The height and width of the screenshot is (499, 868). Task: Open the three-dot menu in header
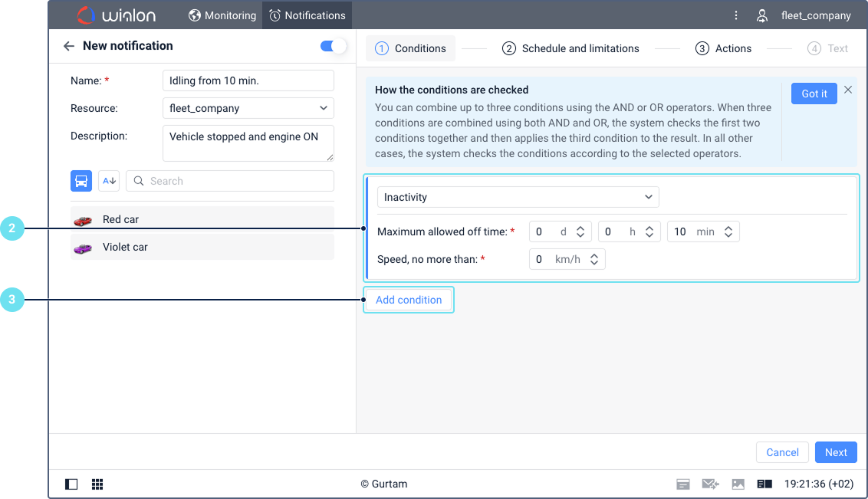pyautogui.click(x=736, y=15)
